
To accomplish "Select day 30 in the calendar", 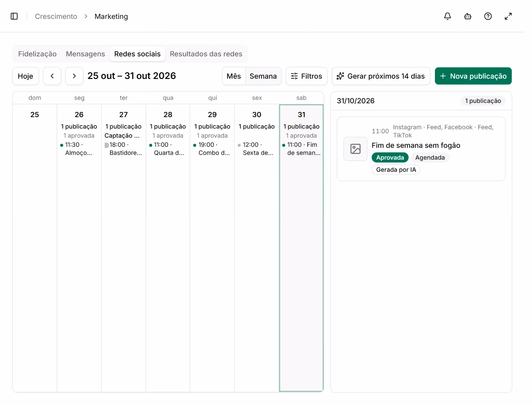I will 257,248.
